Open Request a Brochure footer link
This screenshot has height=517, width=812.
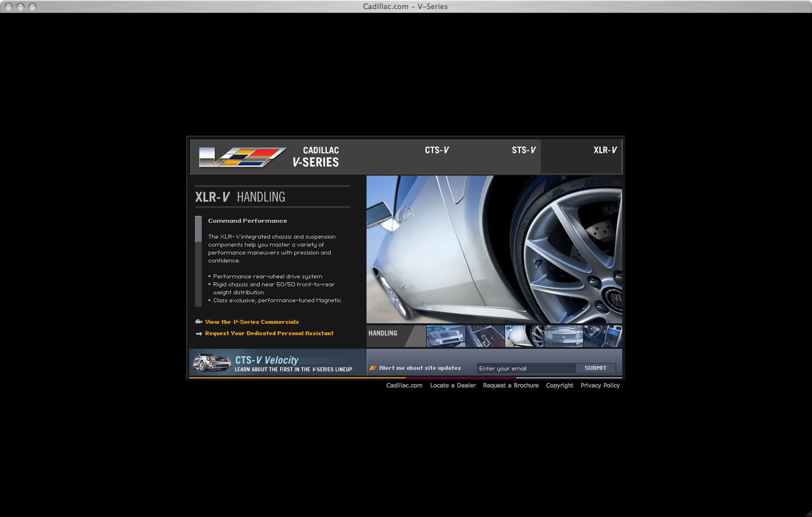tap(511, 385)
